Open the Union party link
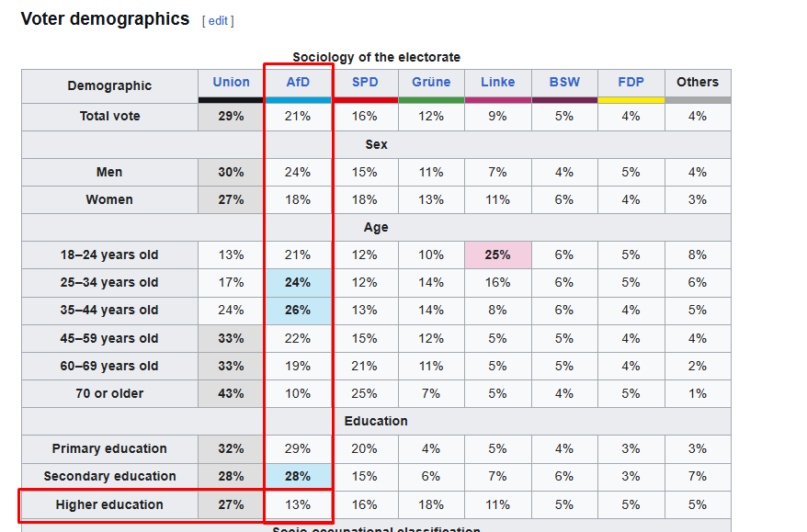The image size is (807, 532). point(231,82)
